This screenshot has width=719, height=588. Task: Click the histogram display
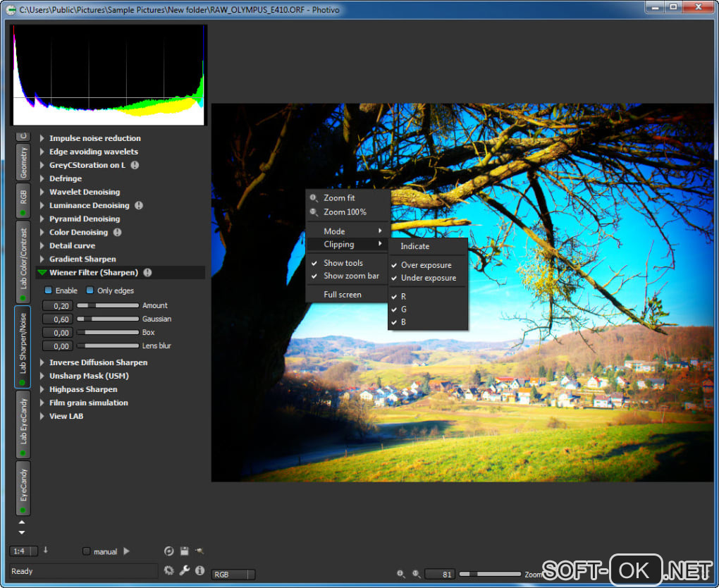point(109,75)
